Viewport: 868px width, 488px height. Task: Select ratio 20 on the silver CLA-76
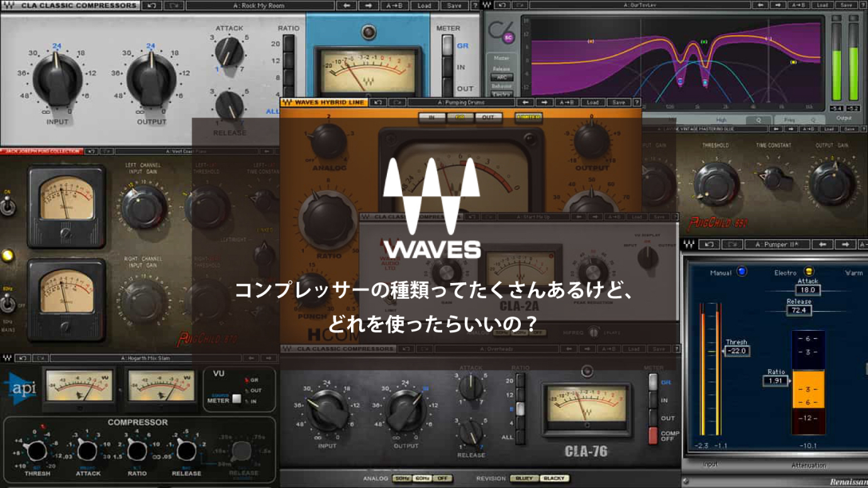289,44
